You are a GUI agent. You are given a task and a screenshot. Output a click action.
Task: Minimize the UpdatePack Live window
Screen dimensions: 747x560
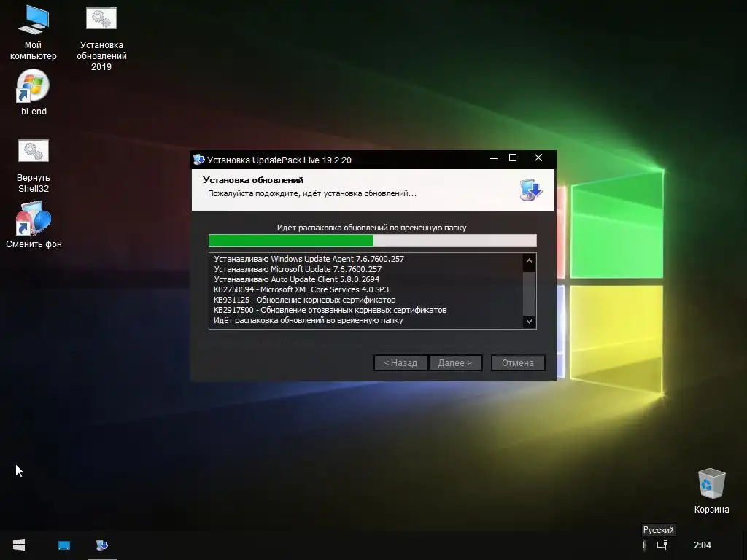click(x=494, y=158)
